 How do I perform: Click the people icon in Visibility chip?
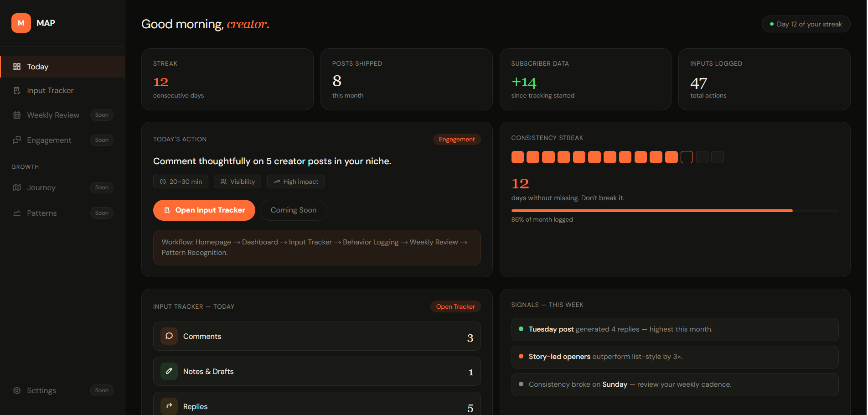point(223,182)
